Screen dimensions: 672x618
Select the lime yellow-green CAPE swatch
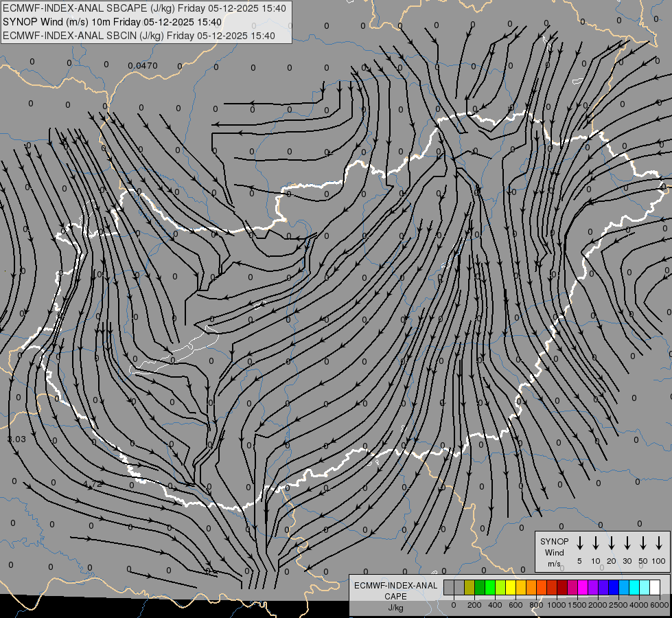[x=500, y=587]
